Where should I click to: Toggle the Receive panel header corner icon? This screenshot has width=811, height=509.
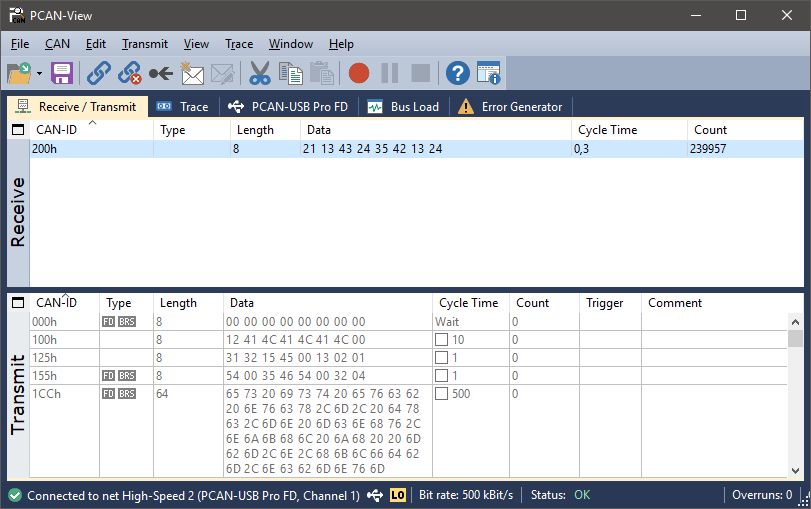[x=17, y=130]
